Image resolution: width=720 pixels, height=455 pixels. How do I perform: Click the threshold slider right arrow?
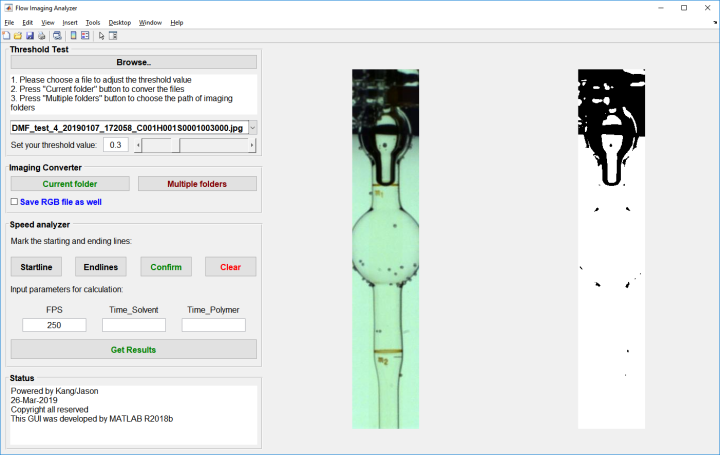click(251, 145)
